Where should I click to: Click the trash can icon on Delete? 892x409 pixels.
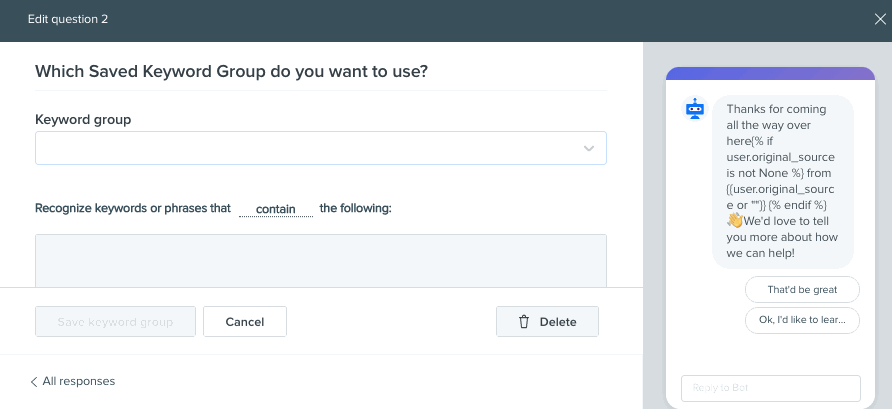click(524, 322)
